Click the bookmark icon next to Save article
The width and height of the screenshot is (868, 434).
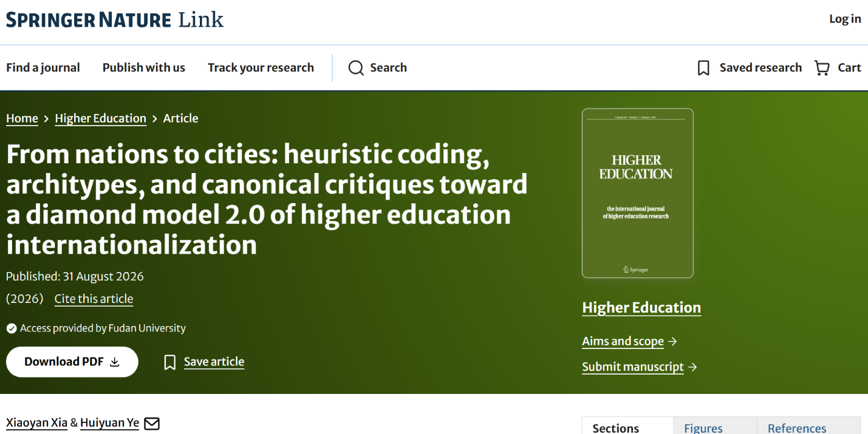pyautogui.click(x=170, y=362)
